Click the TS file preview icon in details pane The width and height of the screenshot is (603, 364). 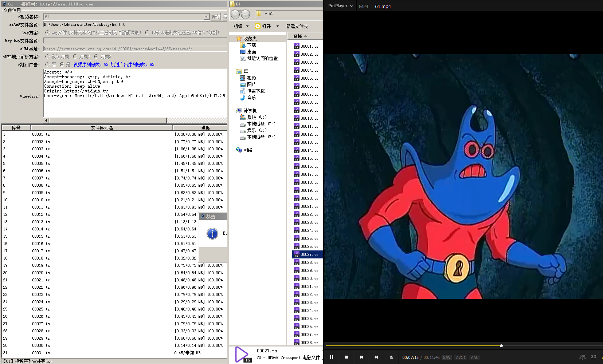pos(243,354)
